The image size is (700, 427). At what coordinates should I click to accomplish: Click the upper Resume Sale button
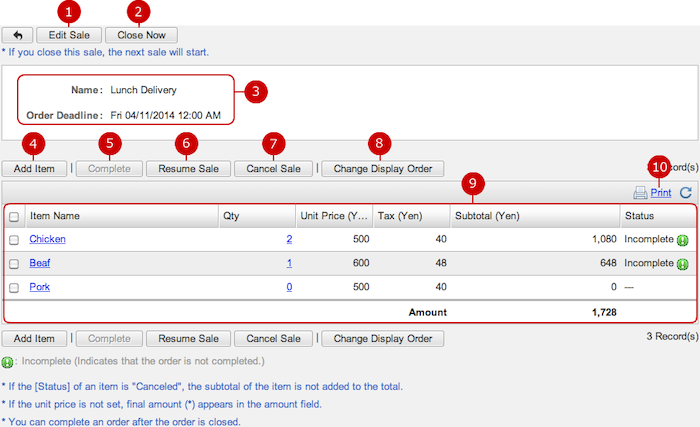(x=188, y=169)
